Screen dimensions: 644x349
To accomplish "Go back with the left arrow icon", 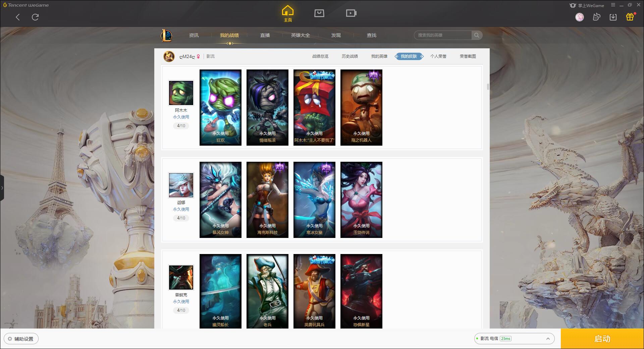I will [18, 17].
